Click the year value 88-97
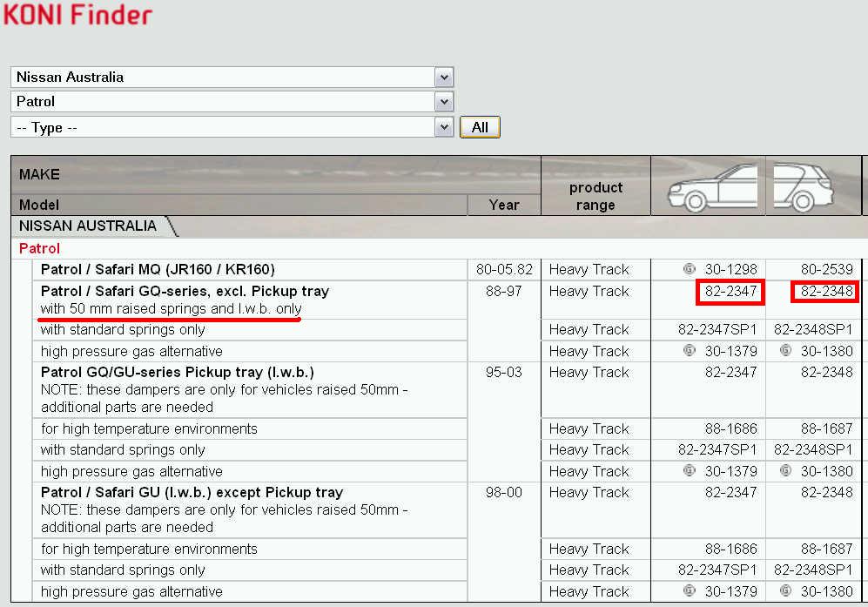The width and height of the screenshot is (868, 607). pos(504,292)
